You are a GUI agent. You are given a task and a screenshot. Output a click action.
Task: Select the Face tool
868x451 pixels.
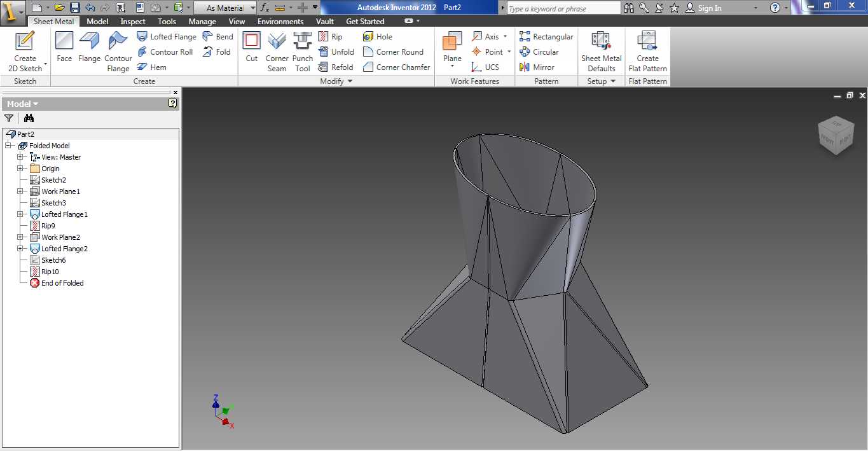64,47
